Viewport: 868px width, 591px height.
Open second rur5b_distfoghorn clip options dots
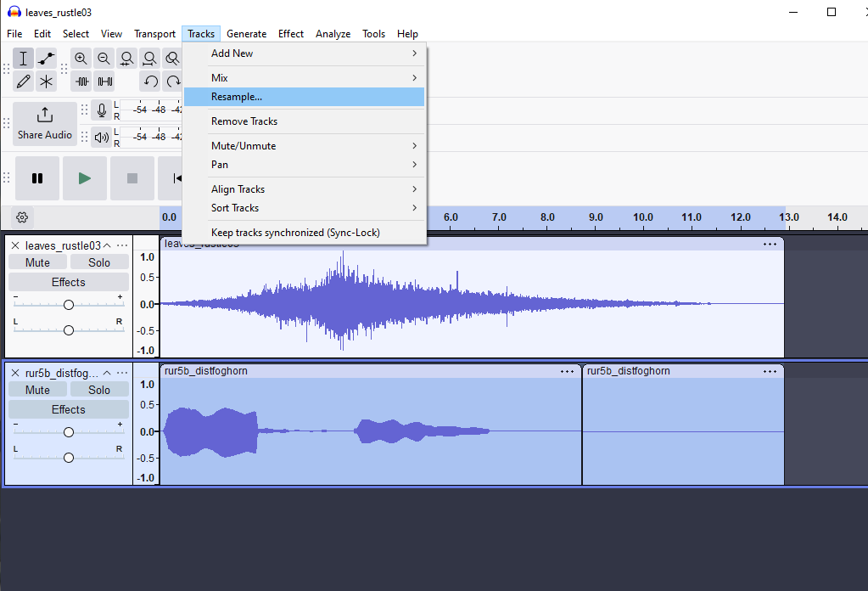click(x=770, y=372)
